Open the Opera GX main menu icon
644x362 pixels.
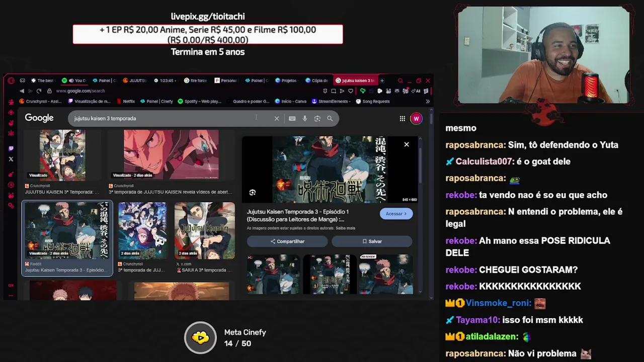pos(11,80)
